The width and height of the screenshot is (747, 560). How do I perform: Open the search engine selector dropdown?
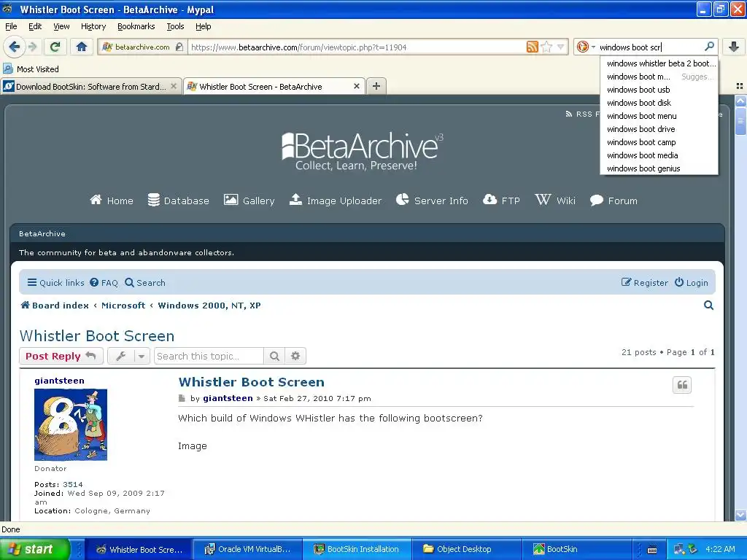(x=586, y=47)
